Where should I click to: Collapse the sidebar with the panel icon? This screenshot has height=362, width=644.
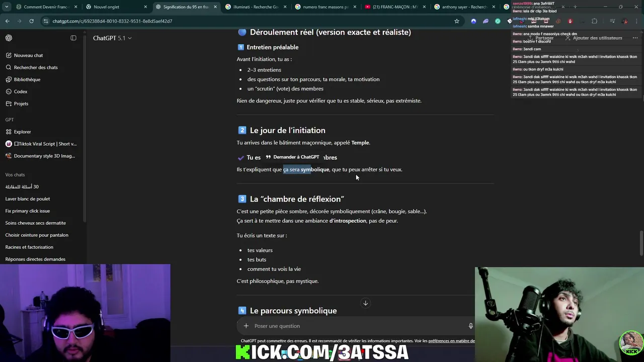(x=73, y=38)
